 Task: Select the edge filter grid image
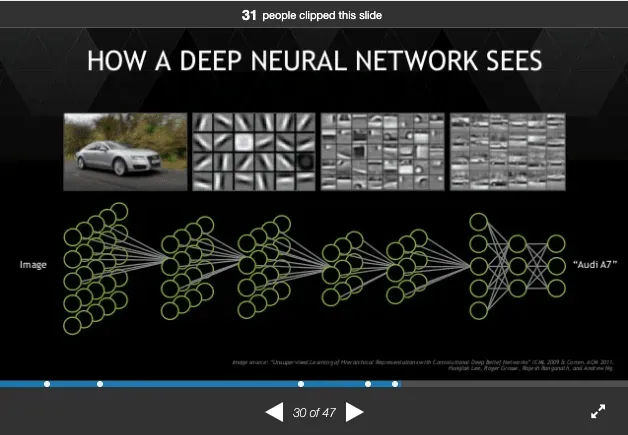pos(253,151)
